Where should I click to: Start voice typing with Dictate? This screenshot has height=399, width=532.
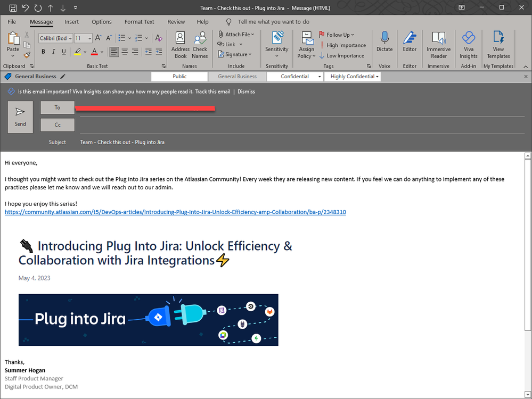(384, 45)
